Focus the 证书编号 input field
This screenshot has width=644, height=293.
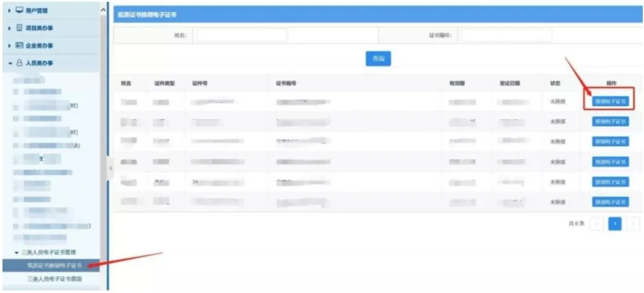[505, 36]
